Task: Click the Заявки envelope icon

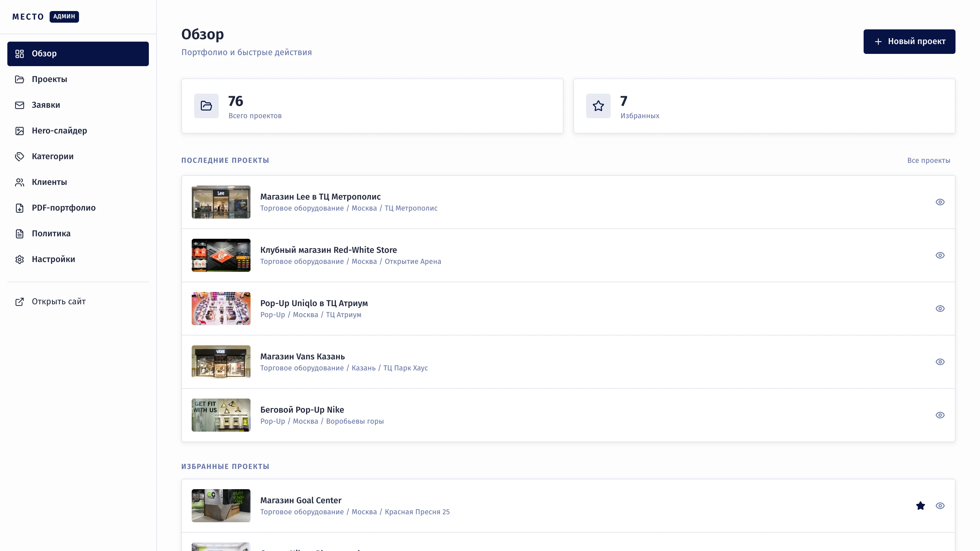Action: pos(19,105)
